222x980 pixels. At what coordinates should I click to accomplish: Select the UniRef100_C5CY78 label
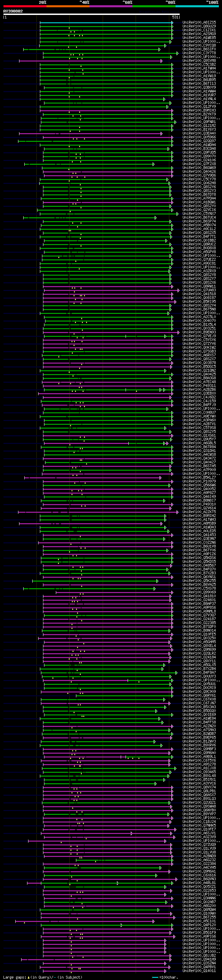pos(199,179)
